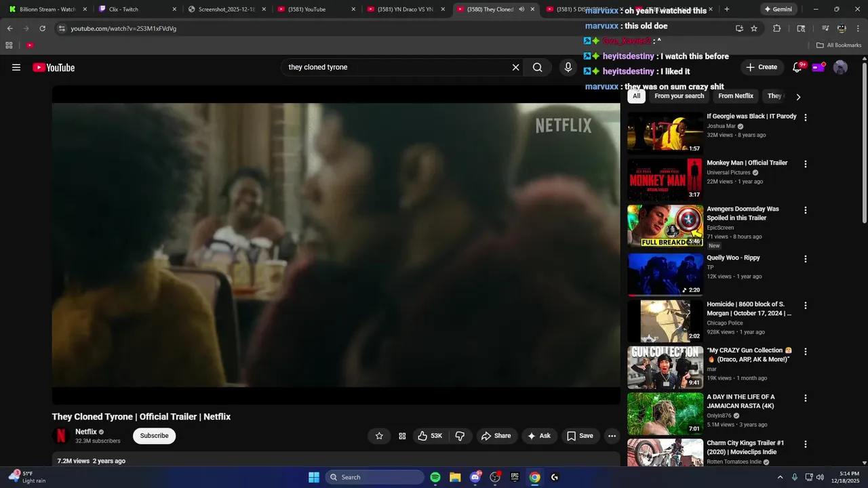The width and height of the screenshot is (868, 488).
Task: Switch to the Screenshot_2025-12-18 tab
Action: click(227, 9)
